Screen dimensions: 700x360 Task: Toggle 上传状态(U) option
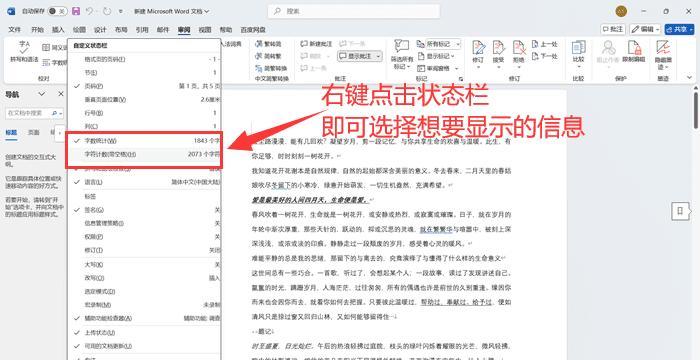click(144, 333)
